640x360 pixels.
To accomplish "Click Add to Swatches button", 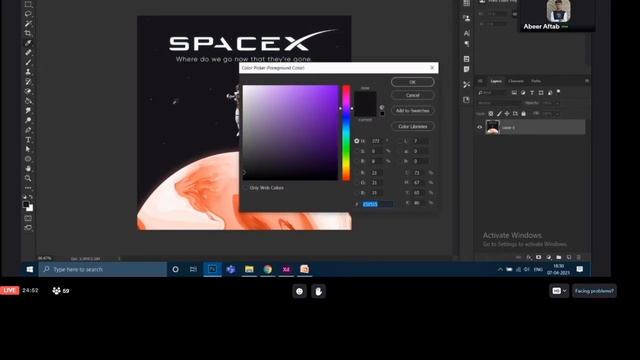I will pyautogui.click(x=413, y=111).
